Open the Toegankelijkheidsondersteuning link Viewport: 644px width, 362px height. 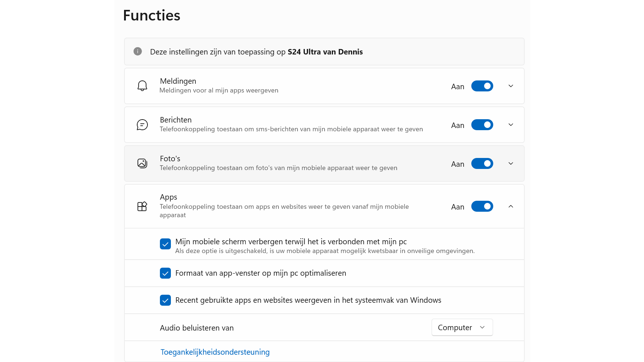[215, 352]
